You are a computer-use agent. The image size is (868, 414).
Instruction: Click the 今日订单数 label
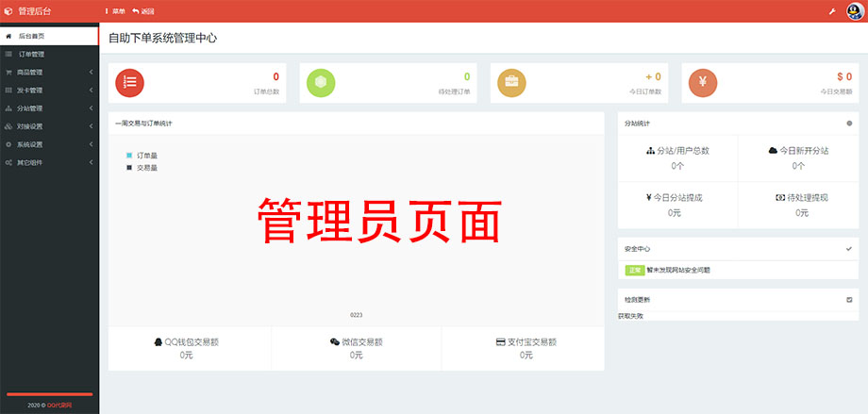point(645,91)
